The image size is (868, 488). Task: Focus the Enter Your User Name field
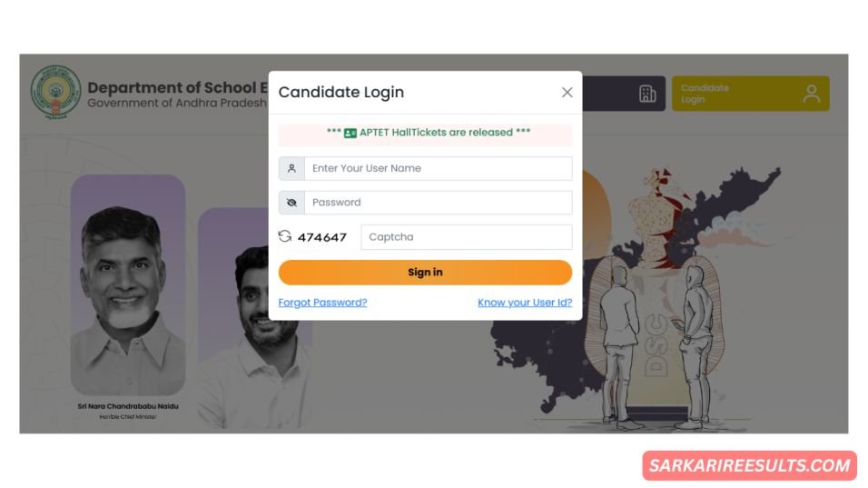438,168
